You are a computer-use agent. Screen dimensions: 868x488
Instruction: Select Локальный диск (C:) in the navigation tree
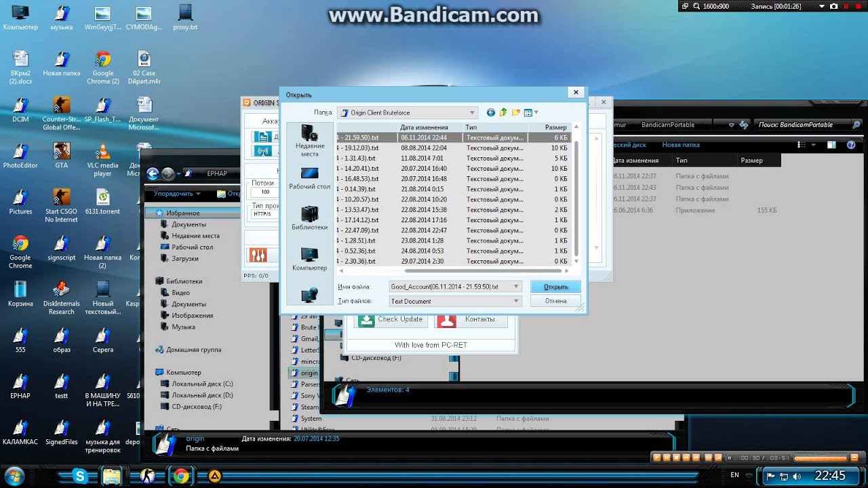[202, 384]
